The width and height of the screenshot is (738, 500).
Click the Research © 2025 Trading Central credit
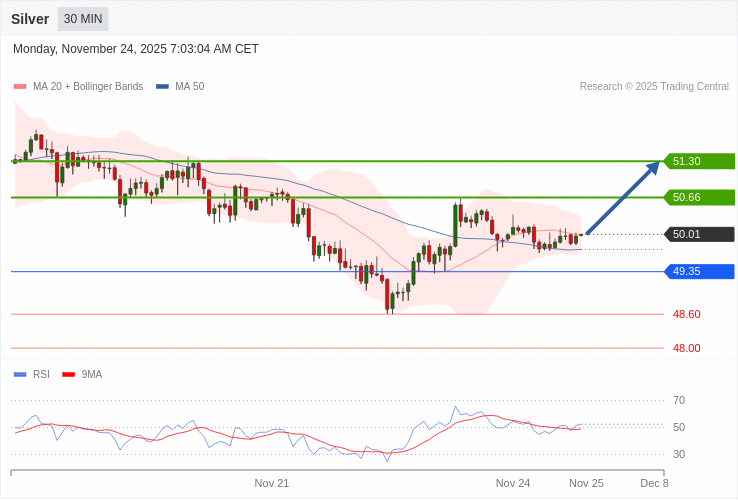[x=654, y=87]
